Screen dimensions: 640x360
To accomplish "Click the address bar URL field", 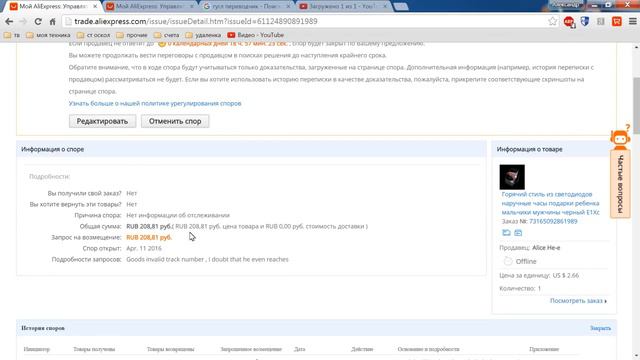I will 306,22.
